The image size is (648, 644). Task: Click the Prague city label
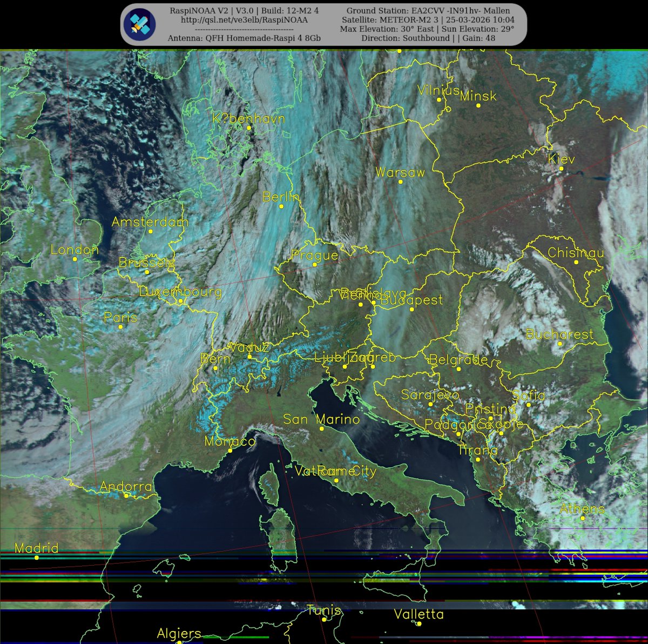pos(314,256)
